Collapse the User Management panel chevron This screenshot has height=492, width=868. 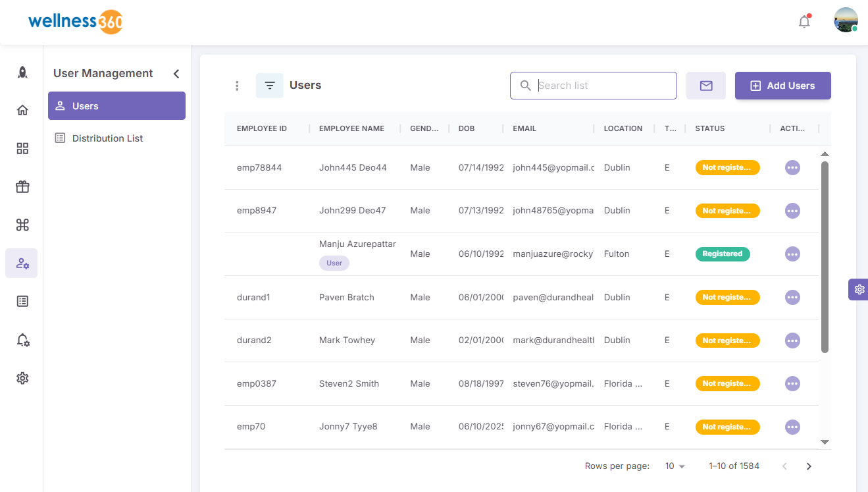point(176,74)
